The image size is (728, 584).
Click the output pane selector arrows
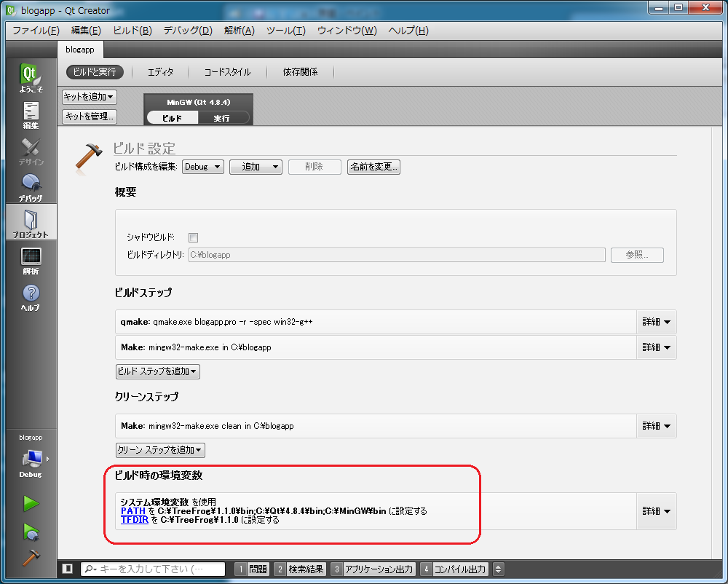point(498,569)
